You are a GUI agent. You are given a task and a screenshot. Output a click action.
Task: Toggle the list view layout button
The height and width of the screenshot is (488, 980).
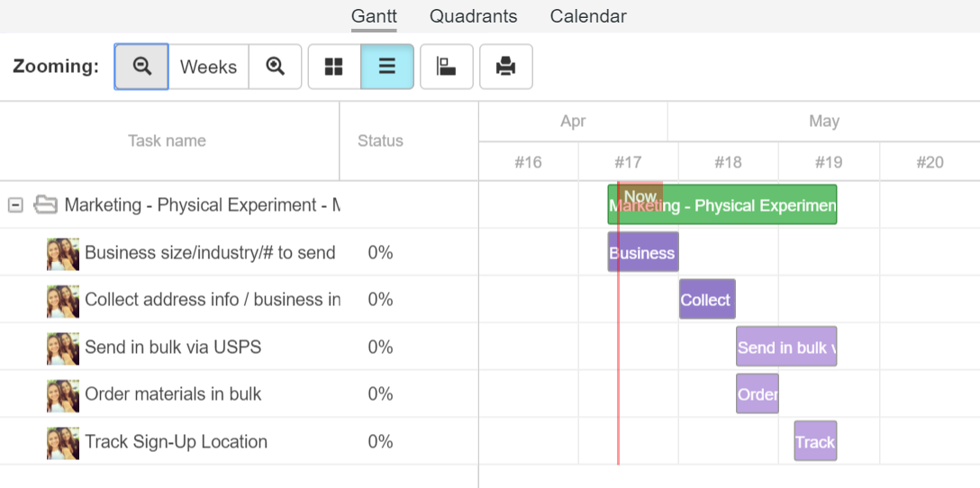(387, 67)
